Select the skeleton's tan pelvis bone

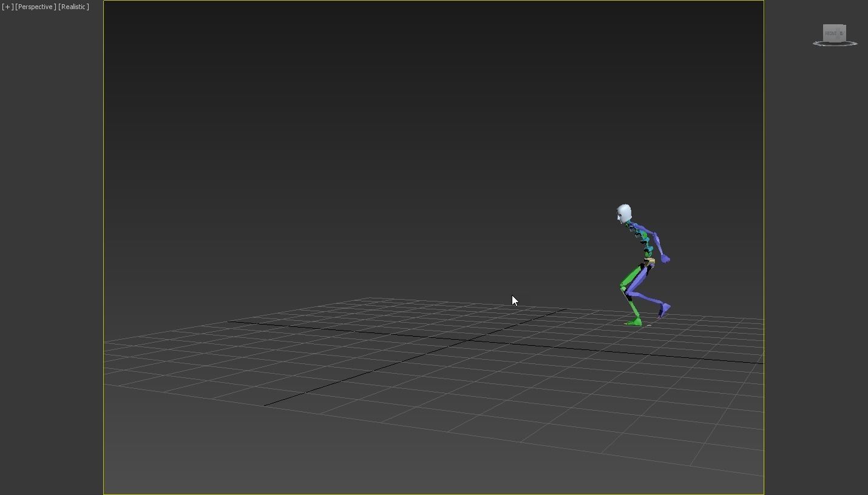point(649,261)
